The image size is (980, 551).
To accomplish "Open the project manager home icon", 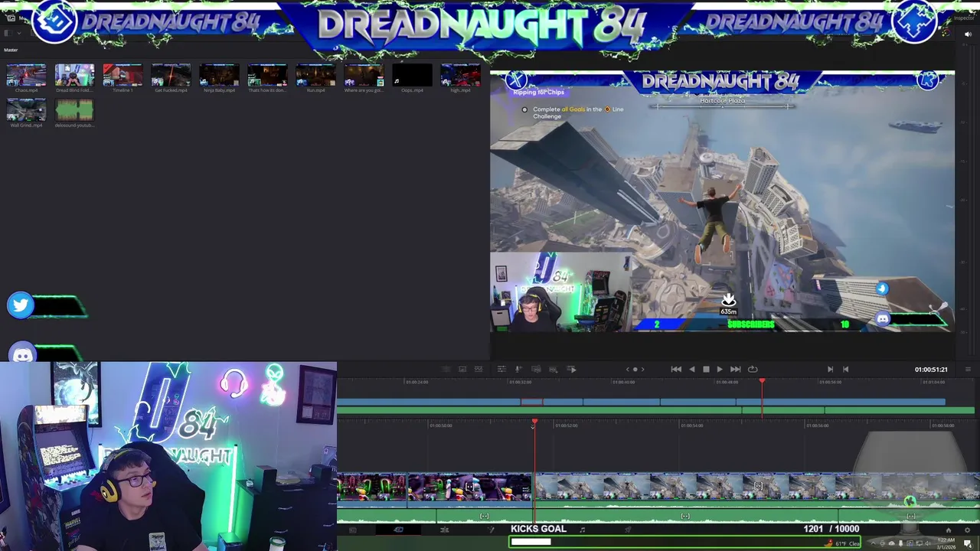I will pyautogui.click(x=949, y=530).
